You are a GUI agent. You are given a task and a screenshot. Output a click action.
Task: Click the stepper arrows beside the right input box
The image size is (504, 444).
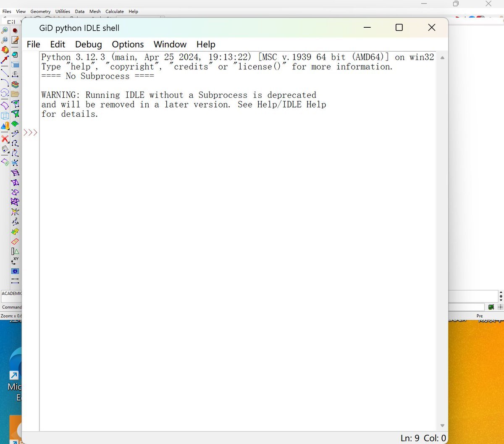coord(501,296)
